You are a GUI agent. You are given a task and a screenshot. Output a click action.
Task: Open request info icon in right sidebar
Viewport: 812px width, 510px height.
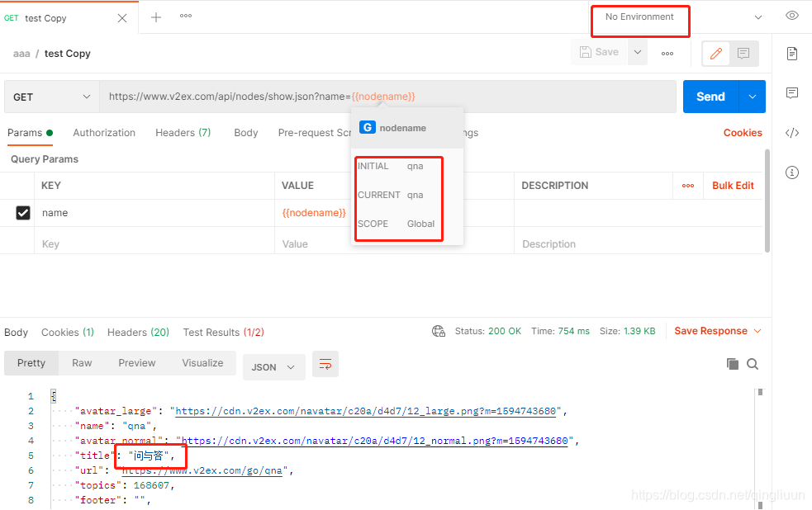[792, 172]
